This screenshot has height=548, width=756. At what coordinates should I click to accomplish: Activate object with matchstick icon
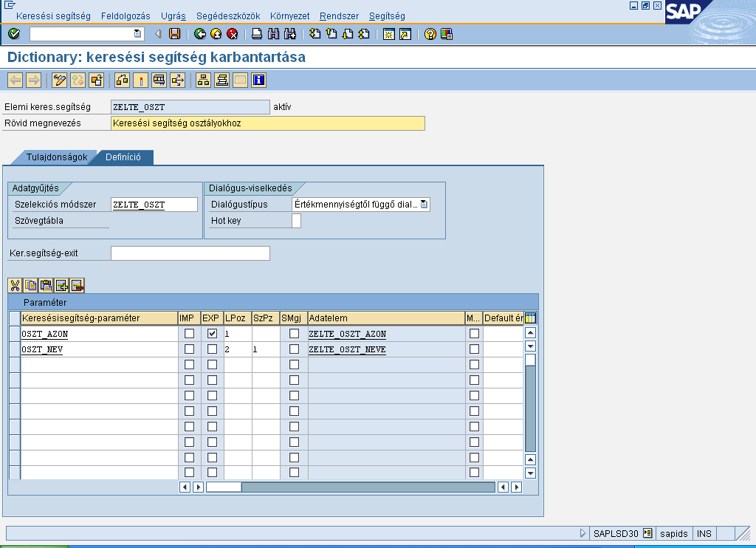tap(141, 80)
